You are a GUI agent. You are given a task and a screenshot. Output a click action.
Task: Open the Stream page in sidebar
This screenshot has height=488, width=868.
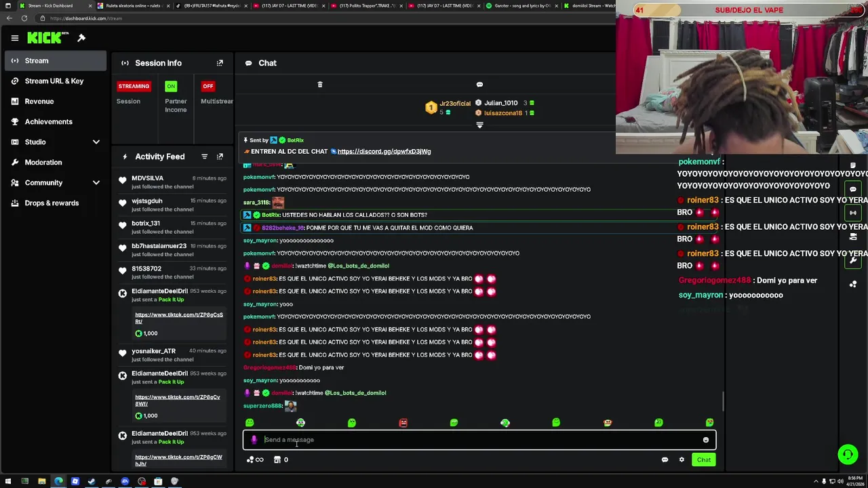coord(54,61)
